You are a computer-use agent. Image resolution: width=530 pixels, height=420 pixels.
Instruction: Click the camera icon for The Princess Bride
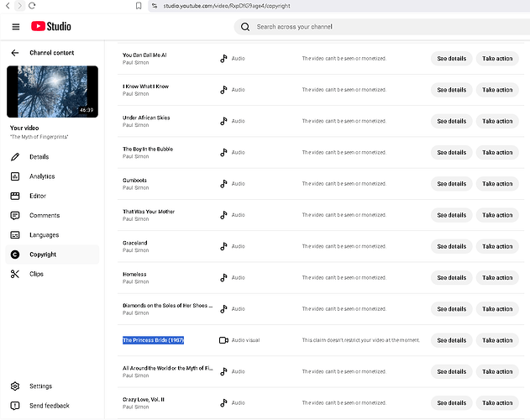(x=223, y=340)
